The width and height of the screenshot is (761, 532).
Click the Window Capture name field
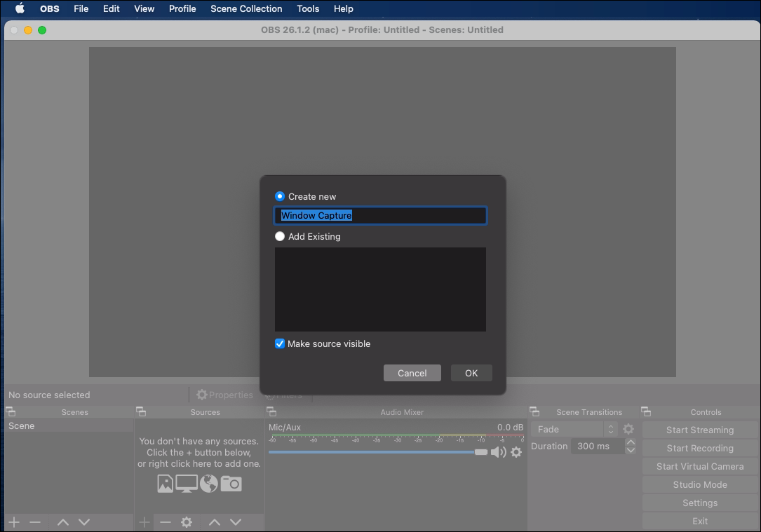point(380,216)
